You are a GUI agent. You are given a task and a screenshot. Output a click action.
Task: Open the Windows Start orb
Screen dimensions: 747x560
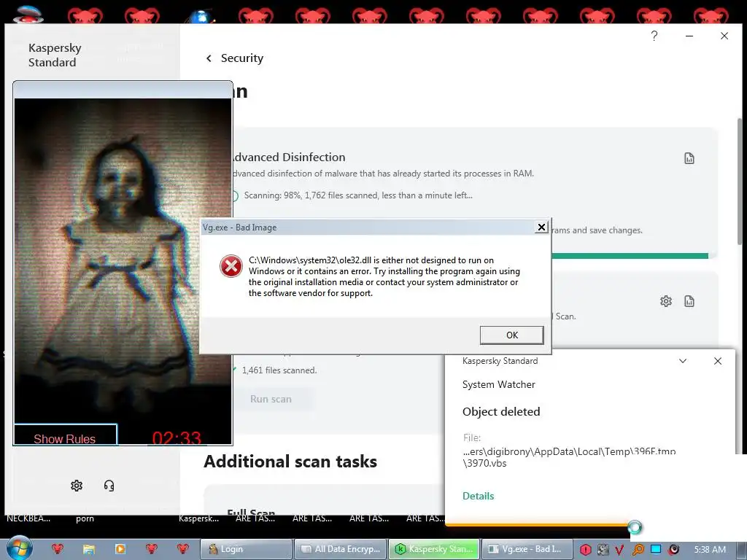coord(19,548)
